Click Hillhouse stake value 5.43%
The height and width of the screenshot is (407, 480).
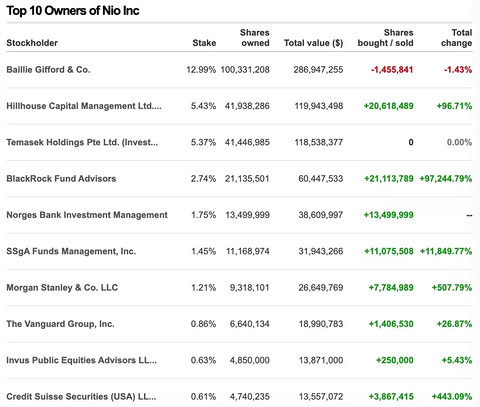tap(203, 106)
